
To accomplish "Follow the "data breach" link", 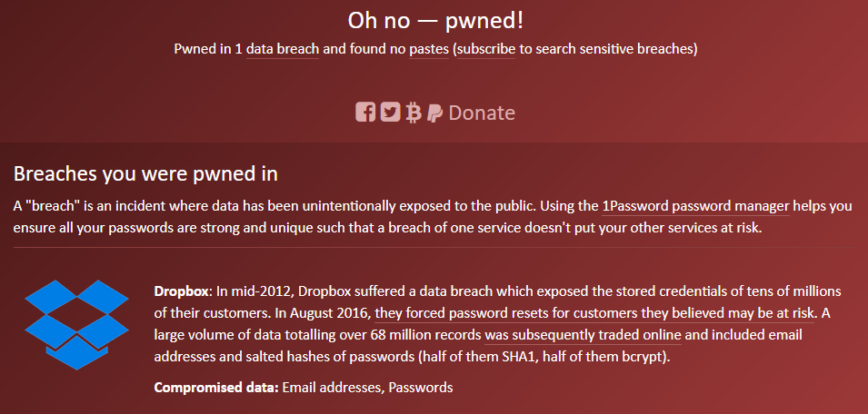I will [282, 47].
